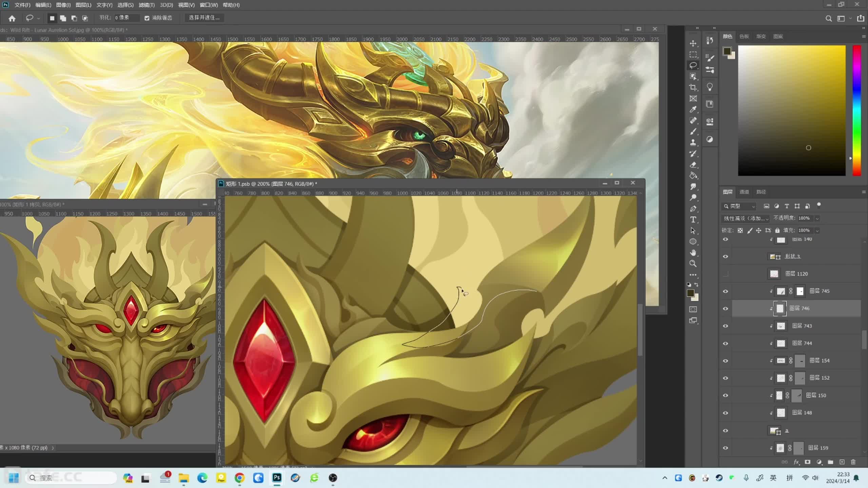Open the History panel icon
Image resolution: width=868 pixels, height=488 pixels.
[710, 41]
